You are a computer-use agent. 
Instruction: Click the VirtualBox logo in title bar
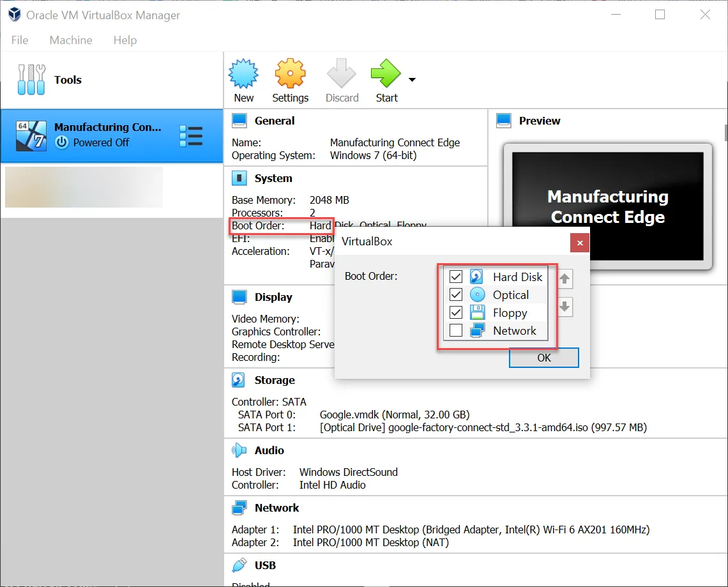(x=15, y=15)
